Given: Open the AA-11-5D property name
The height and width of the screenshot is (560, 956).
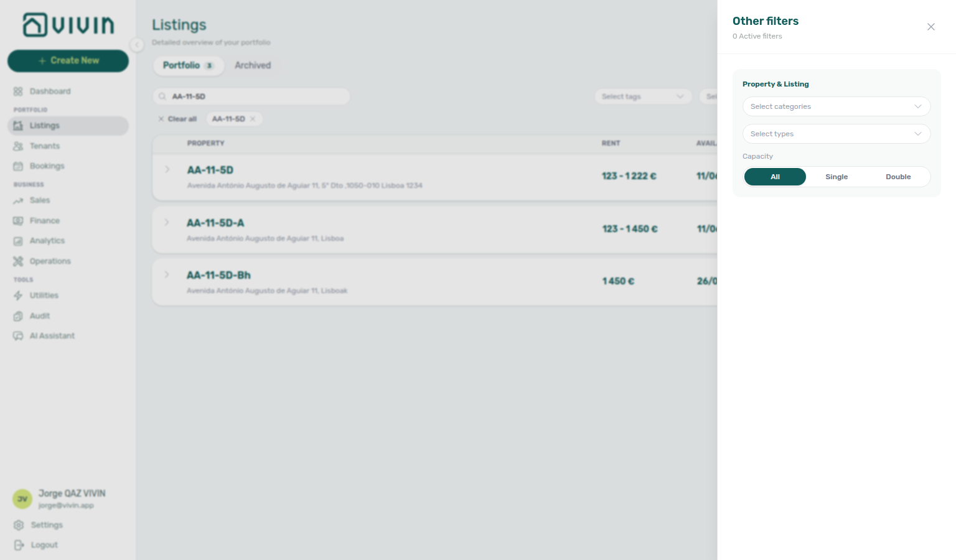Looking at the screenshot, I should coord(210,170).
